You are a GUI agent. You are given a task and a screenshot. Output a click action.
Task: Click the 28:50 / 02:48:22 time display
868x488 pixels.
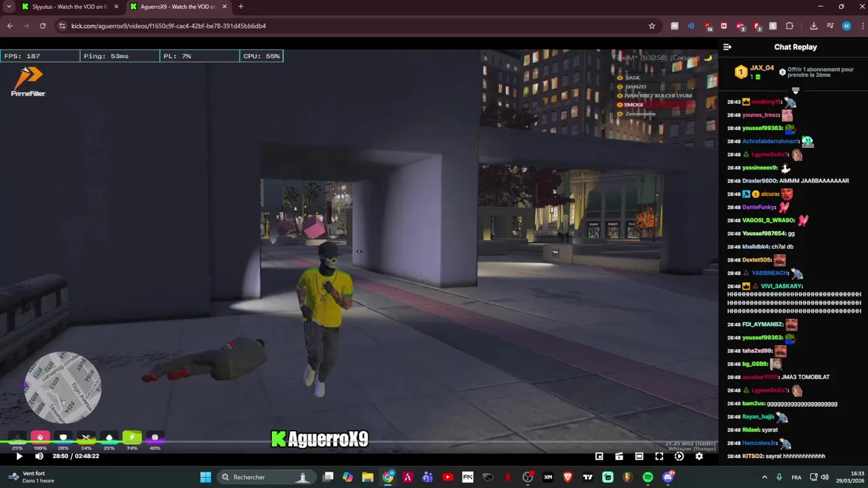(76, 456)
